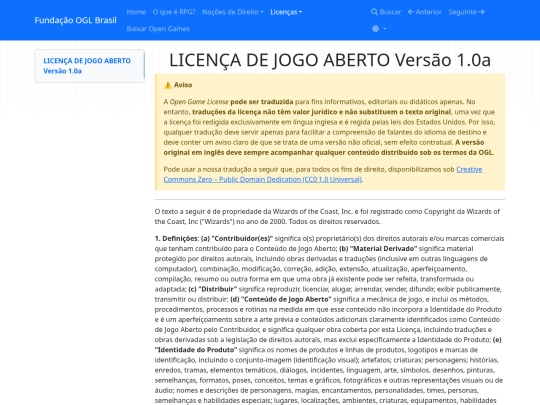Expand the Noções de Direito dropdown

pos(233,12)
